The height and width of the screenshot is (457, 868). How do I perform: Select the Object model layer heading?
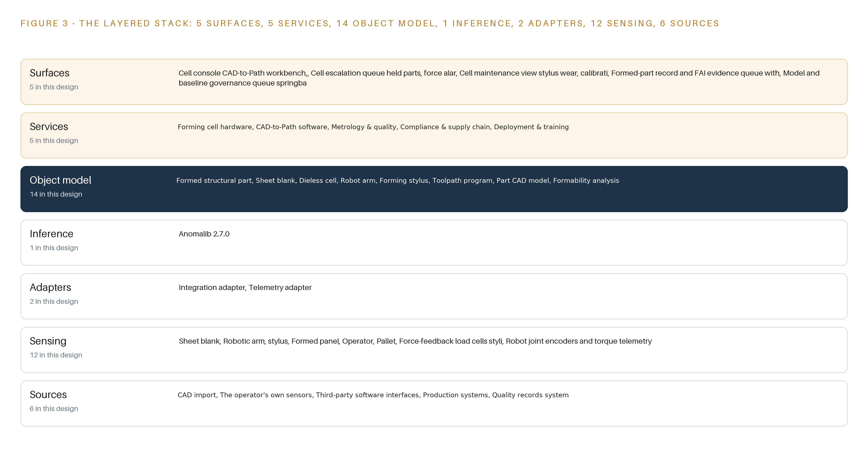(x=60, y=180)
